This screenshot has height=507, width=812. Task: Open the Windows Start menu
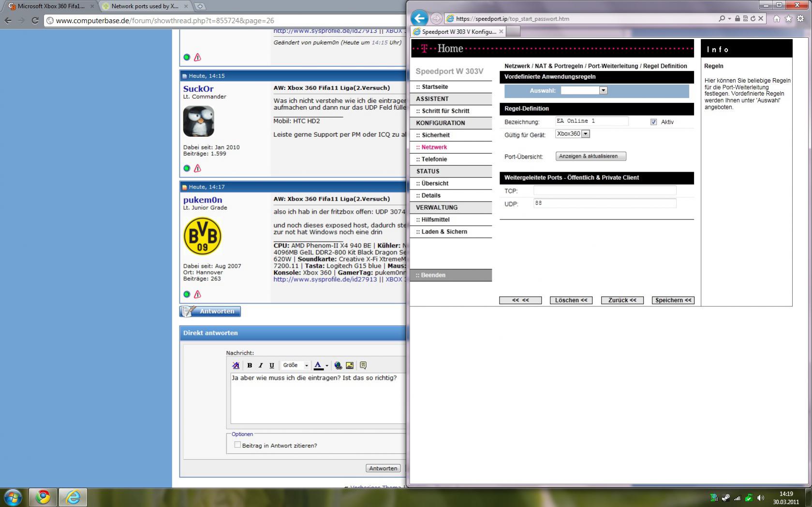coord(13,497)
